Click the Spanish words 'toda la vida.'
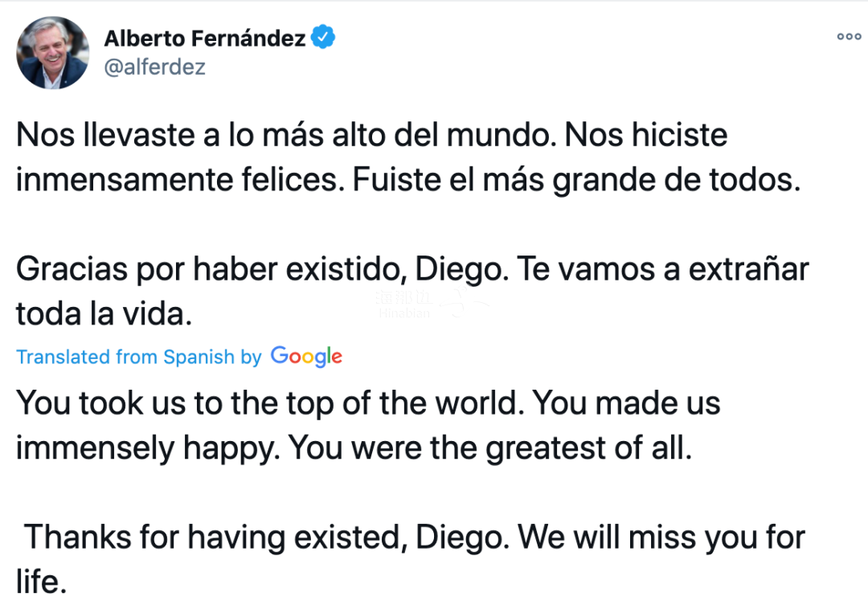The width and height of the screenshot is (868, 605). click(104, 314)
